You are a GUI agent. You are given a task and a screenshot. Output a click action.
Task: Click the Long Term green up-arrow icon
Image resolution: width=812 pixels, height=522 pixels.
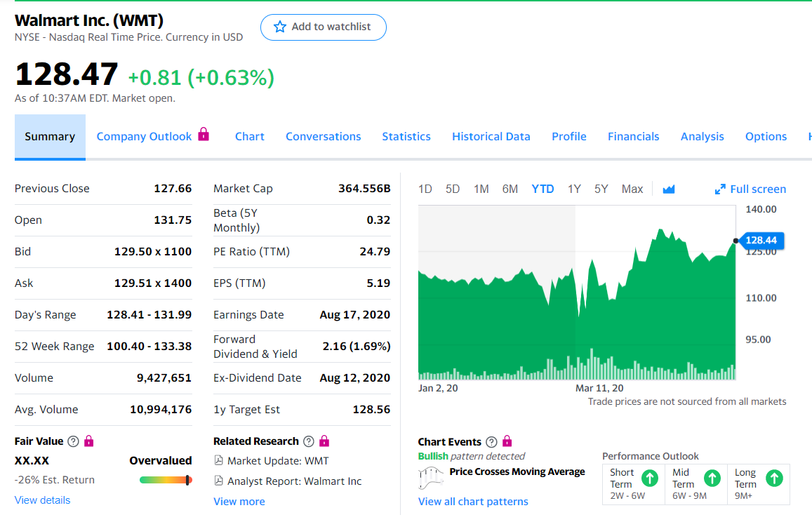(774, 479)
